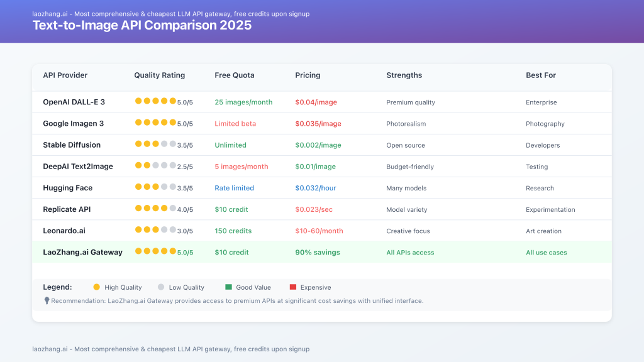Click the Rate limited quota cell

tap(234, 187)
